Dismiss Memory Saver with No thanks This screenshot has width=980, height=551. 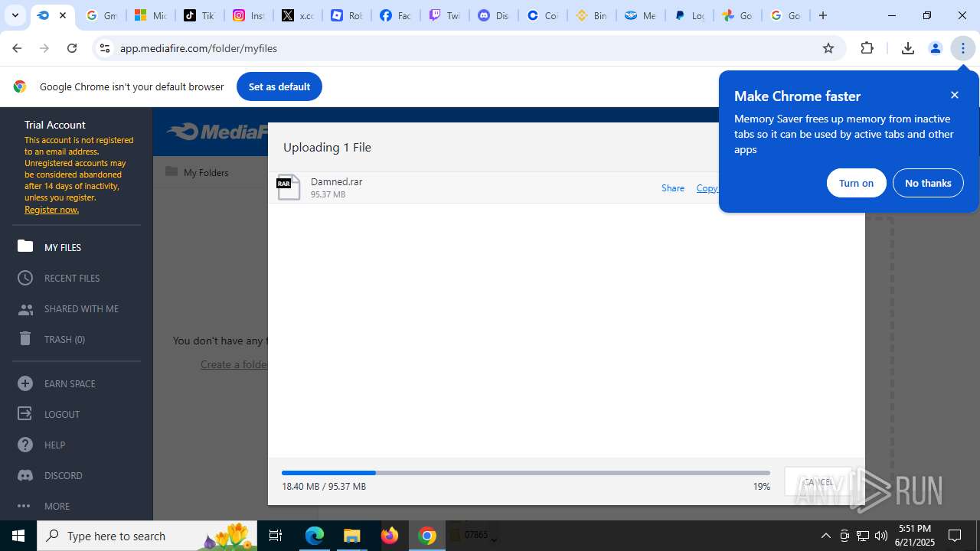click(928, 183)
